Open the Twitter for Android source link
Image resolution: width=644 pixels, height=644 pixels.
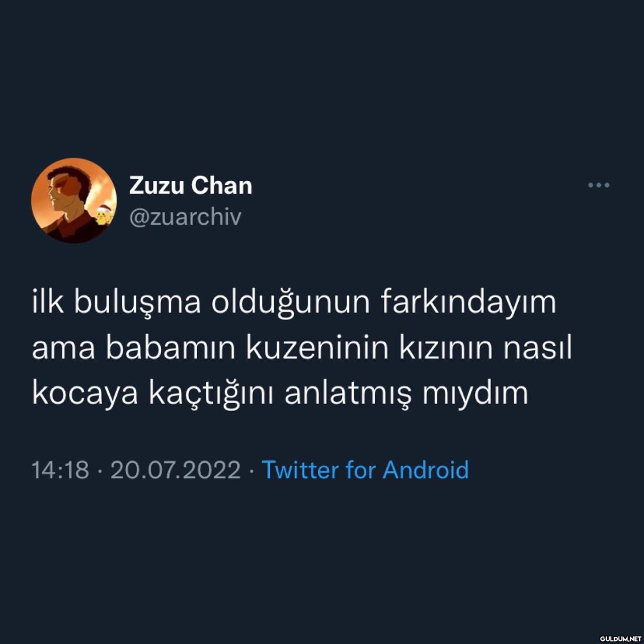[365, 470]
